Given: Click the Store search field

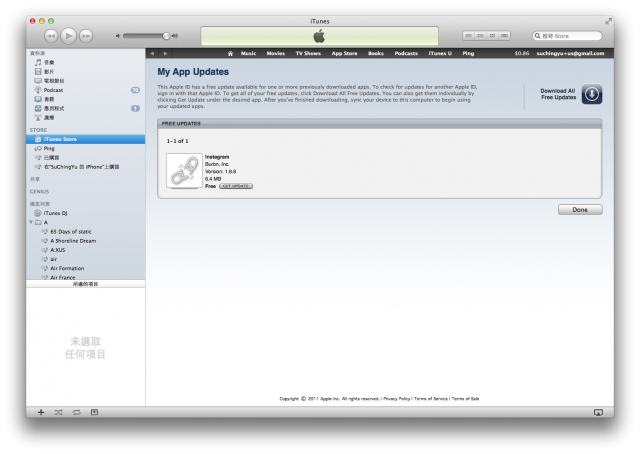Looking at the screenshot, I should 567,36.
